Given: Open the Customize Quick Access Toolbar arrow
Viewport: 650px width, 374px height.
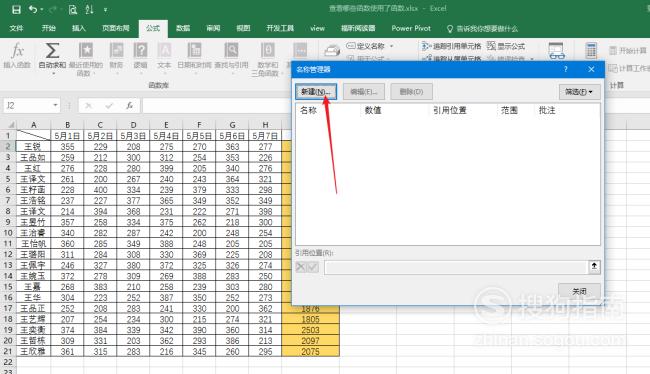Looking at the screenshot, I should [105, 10].
